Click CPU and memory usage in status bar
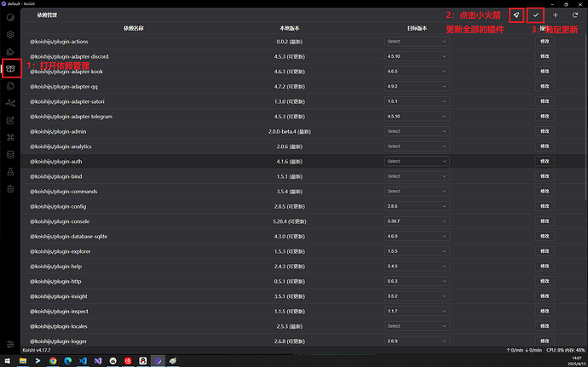This screenshot has width=588, height=367. (x=566, y=350)
